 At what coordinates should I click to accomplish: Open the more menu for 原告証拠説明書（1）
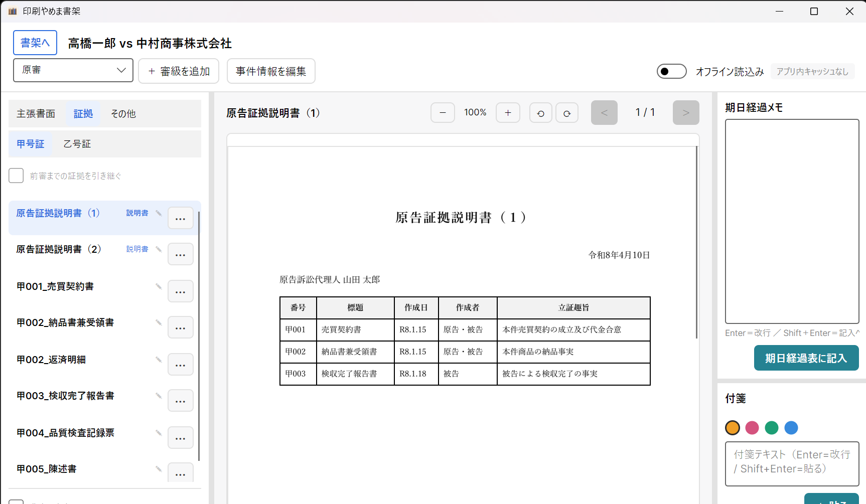point(181,218)
